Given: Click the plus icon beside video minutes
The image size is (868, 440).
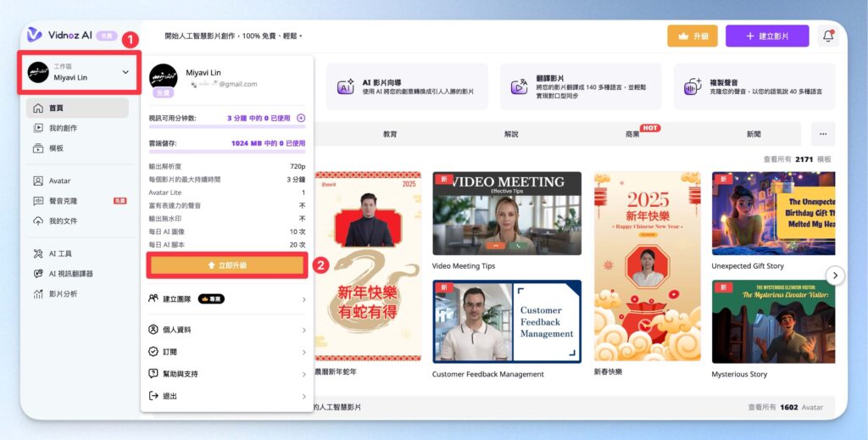Looking at the screenshot, I should [x=301, y=118].
